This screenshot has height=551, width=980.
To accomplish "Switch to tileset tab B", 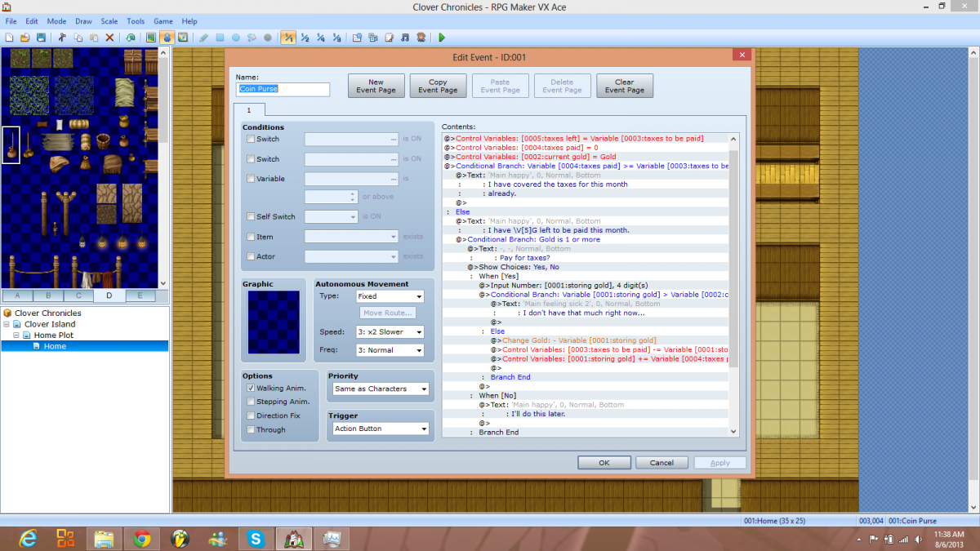I will click(48, 295).
